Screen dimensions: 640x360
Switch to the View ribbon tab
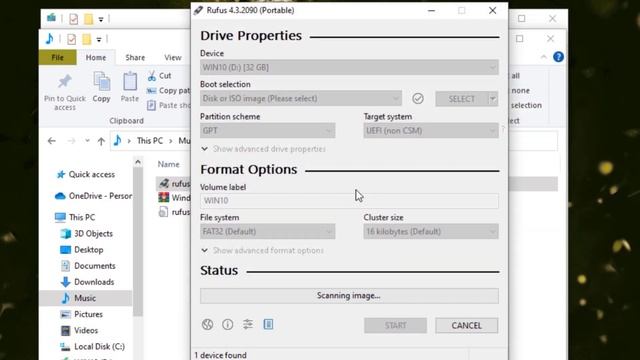tap(173, 58)
